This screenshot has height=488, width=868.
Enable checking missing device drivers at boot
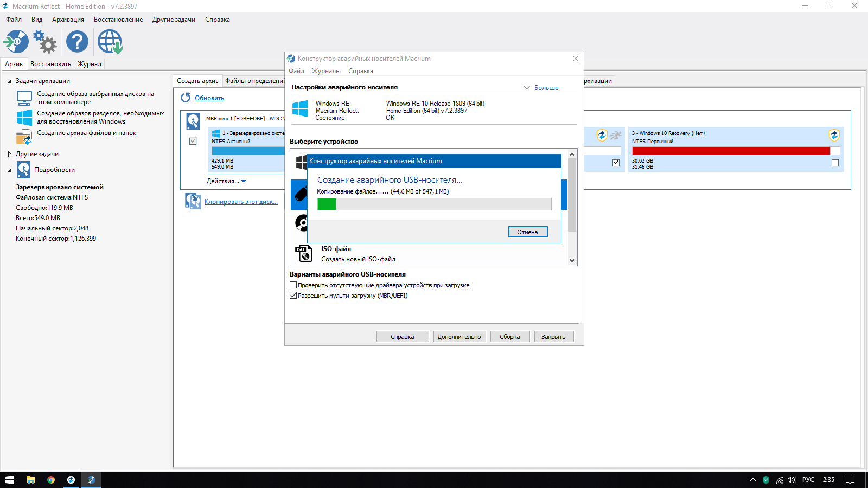click(293, 285)
